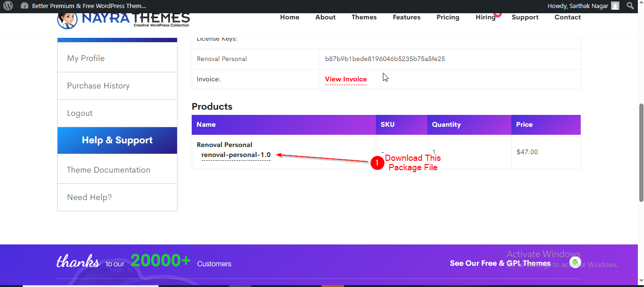Click the green WordPress badge in footer
Viewport: 644px width, 287px height.
coord(575,262)
